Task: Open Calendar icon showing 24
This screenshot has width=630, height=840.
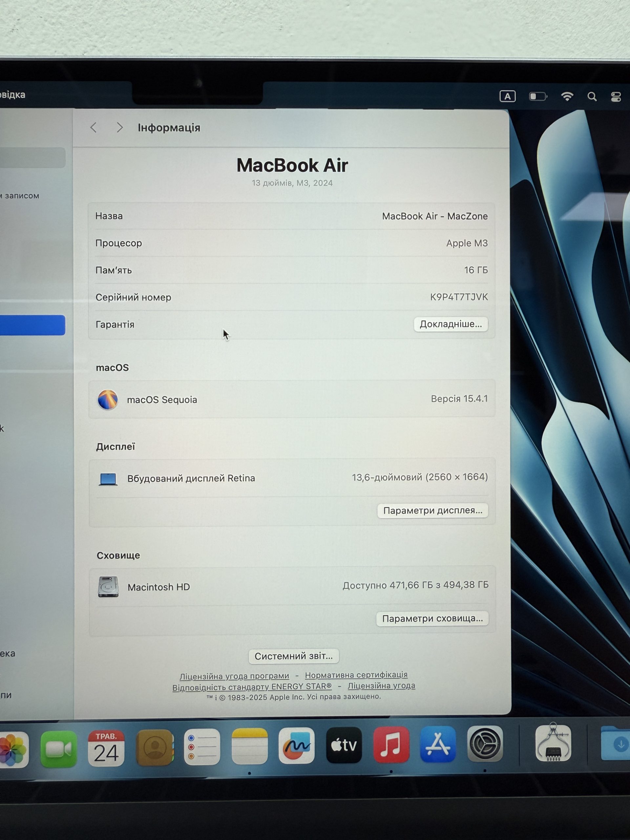Action: 106,748
